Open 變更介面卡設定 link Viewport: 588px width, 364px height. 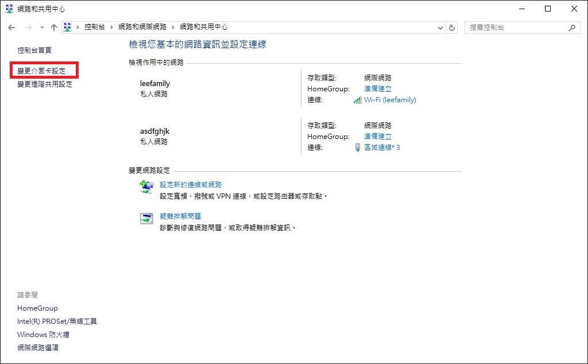[x=41, y=71]
